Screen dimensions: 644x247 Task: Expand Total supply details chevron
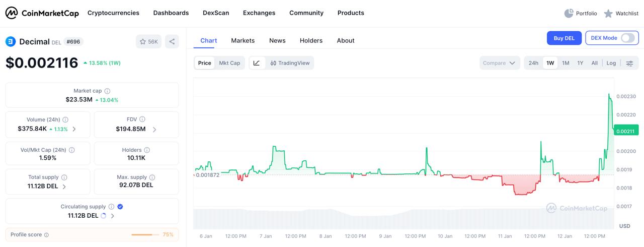tap(64, 187)
